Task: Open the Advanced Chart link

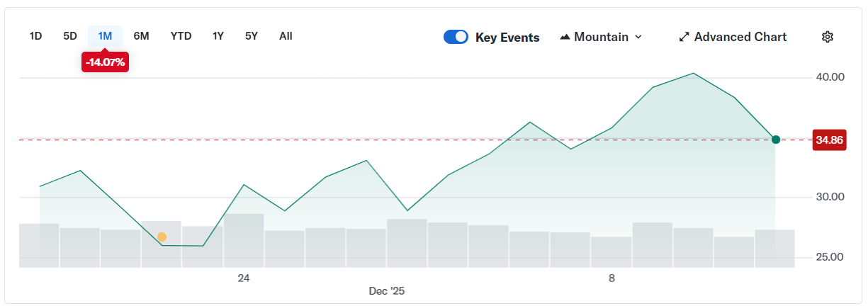Action: [740, 37]
